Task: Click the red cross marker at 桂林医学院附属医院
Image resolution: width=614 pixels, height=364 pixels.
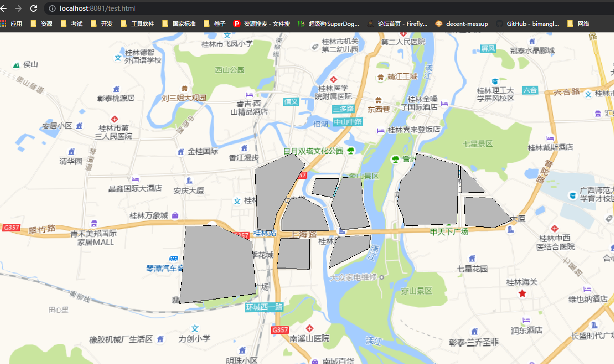Action: click(x=334, y=80)
